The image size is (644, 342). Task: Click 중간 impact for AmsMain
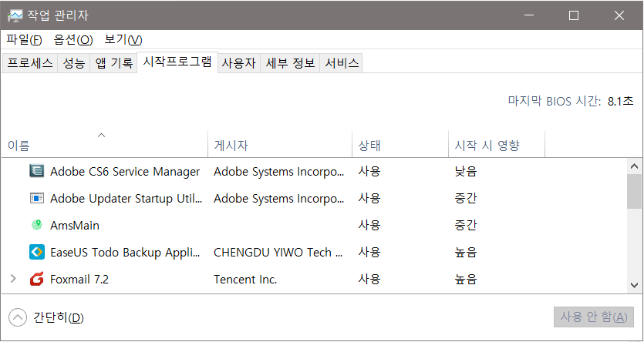(x=466, y=225)
